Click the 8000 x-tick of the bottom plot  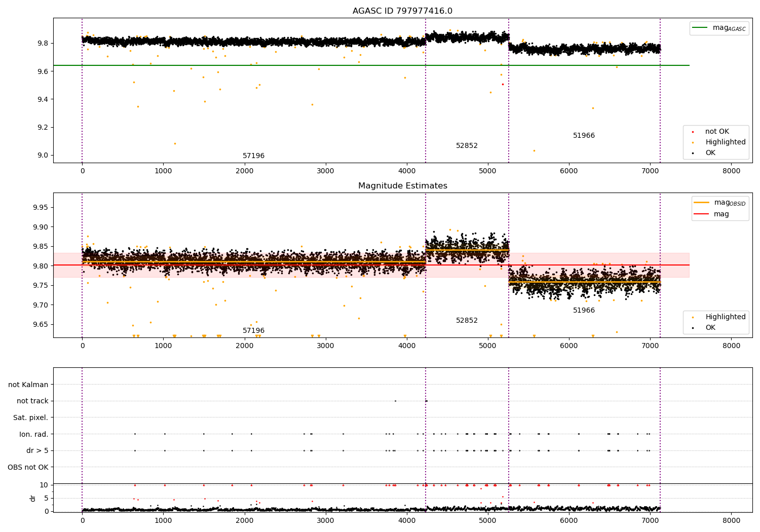point(731,520)
